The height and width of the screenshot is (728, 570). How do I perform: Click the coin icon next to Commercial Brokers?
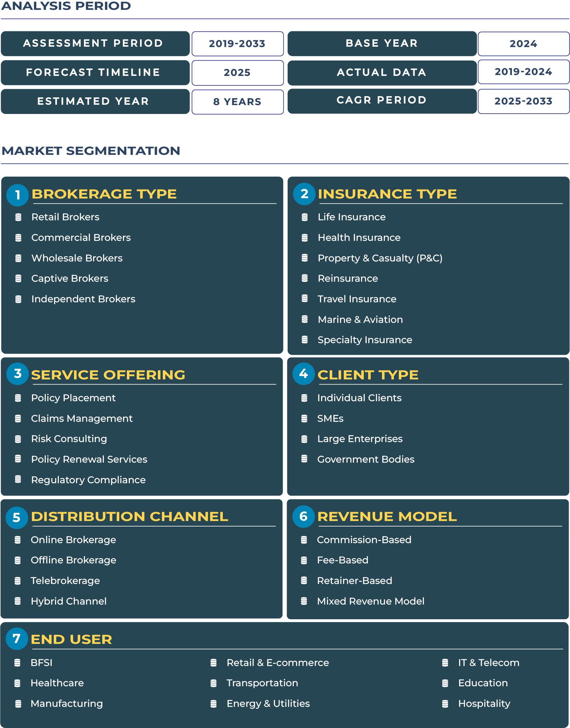pos(18,237)
